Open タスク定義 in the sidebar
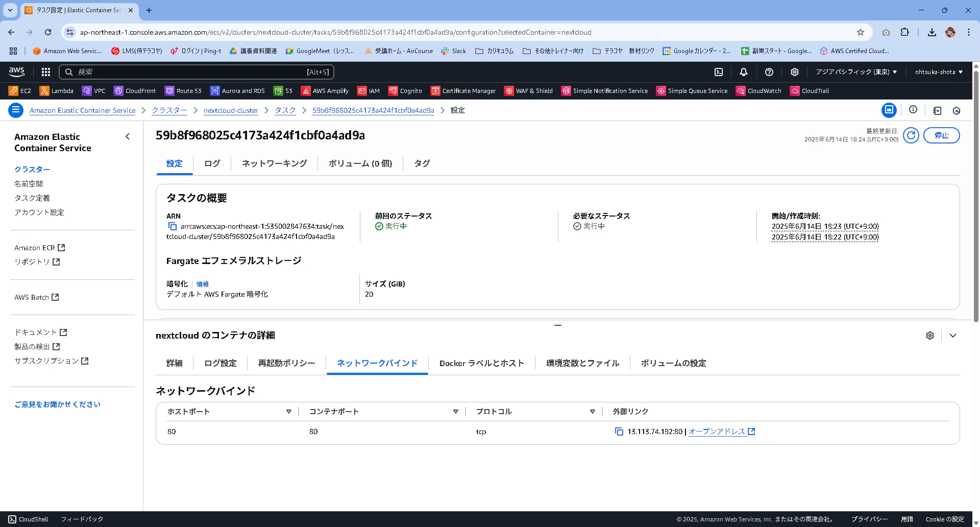980x527 pixels. click(32, 198)
